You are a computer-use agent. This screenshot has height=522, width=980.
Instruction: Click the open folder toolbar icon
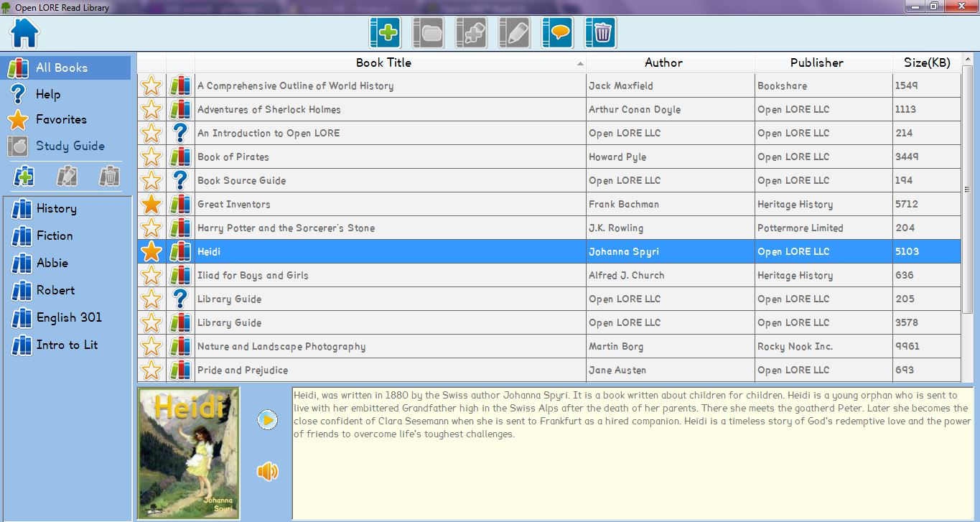(x=428, y=33)
